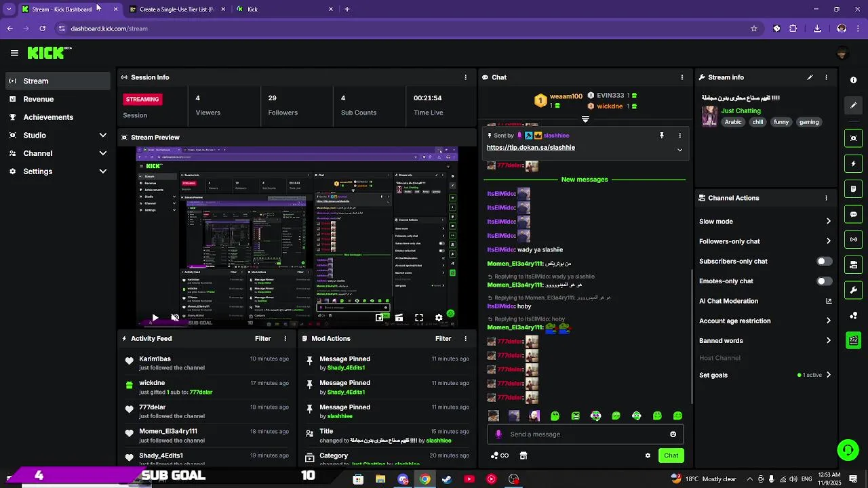This screenshot has height=488, width=868.
Task: Toggle the lightning activity feed panel icon
Action: pos(853,163)
